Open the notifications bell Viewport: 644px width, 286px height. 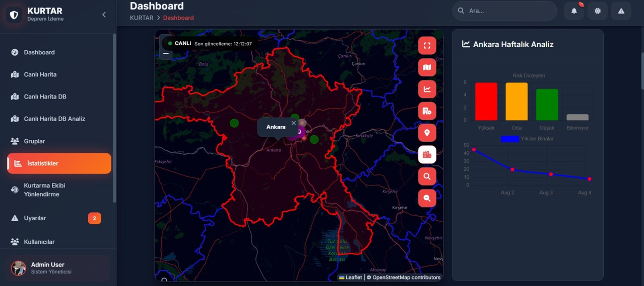click(574, 11)
